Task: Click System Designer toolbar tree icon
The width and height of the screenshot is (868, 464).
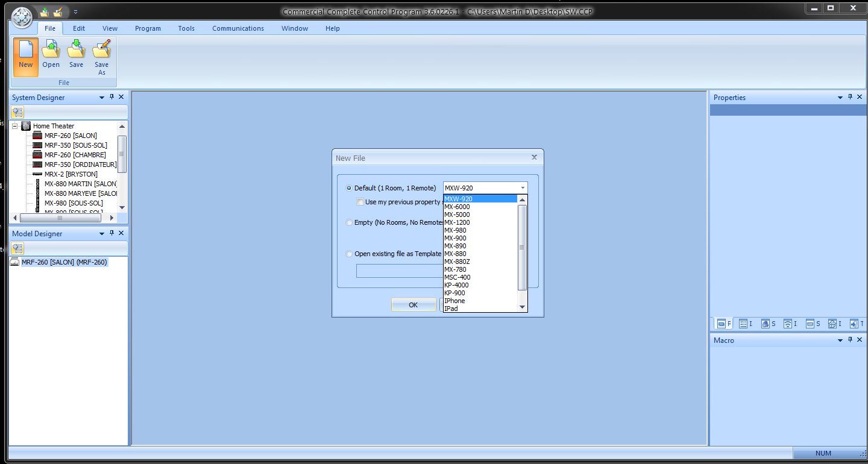Action: pos(17,112)
